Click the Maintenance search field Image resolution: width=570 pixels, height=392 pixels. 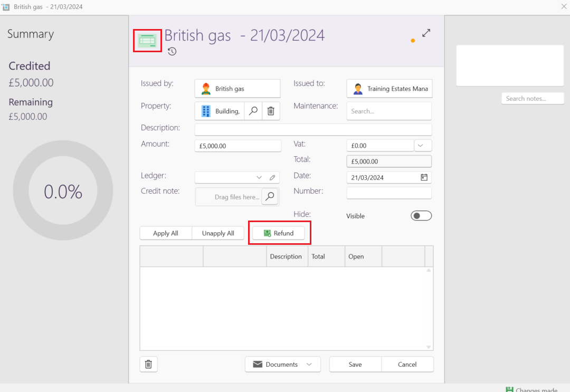point(389,111)
